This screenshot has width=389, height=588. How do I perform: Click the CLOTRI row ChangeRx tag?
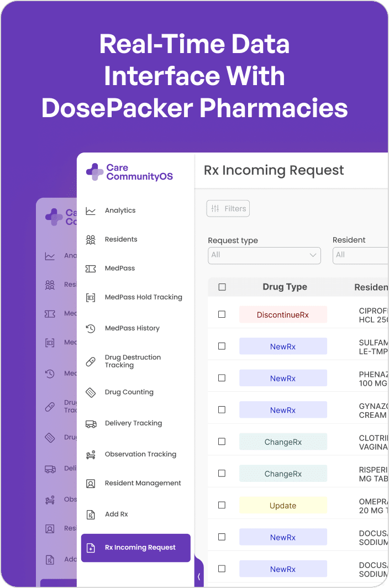pos(283,442)
